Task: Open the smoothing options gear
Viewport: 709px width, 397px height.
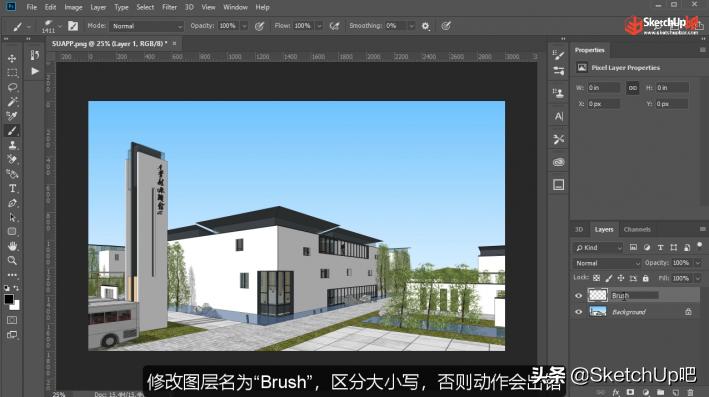Action: [425, 26]
